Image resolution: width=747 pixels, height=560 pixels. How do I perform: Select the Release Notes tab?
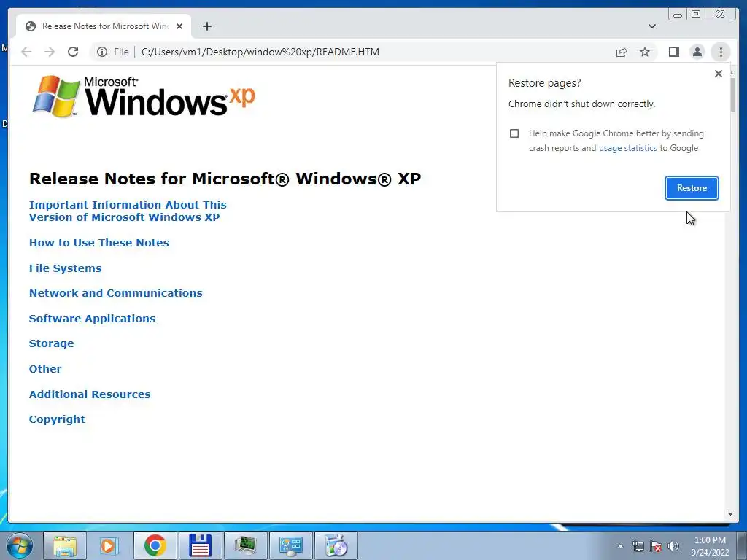click(104, 26)
